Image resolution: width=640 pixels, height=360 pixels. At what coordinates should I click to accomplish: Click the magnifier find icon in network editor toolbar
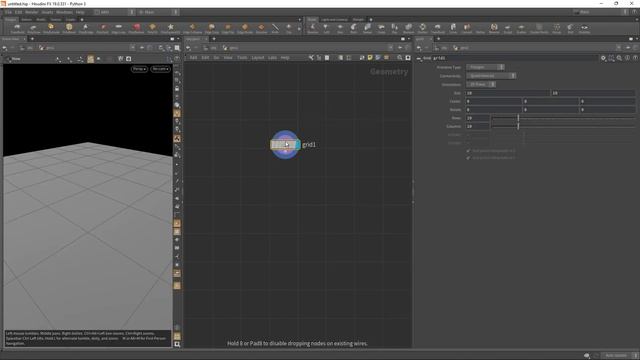tap(400, 58)
